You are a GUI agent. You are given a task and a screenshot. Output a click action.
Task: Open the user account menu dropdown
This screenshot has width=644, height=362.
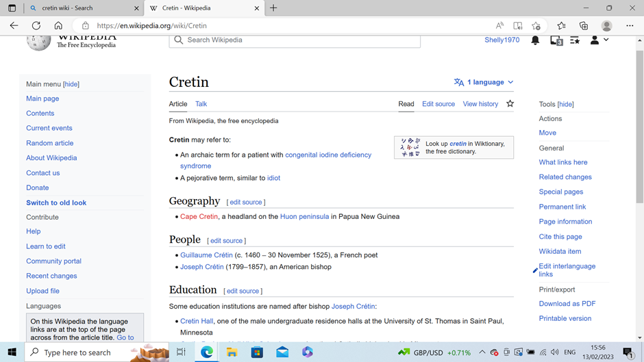click(x=599, y=40)
